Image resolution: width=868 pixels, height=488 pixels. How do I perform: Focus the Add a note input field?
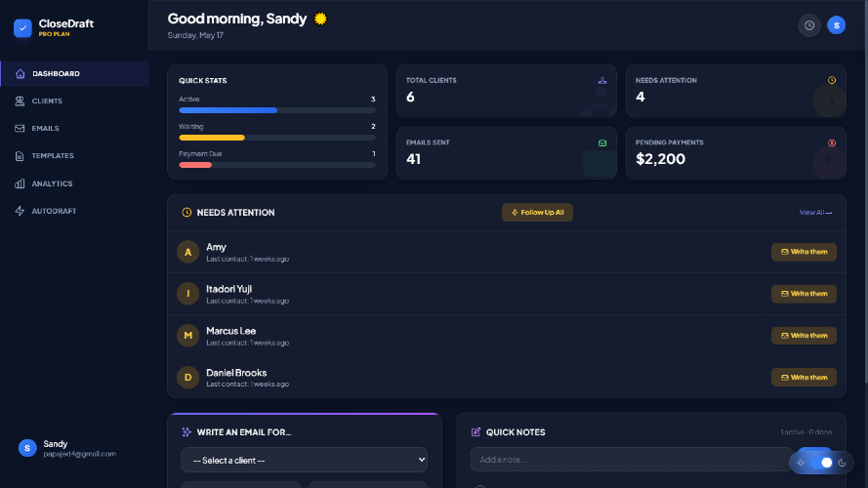click(x=631, y=460)
